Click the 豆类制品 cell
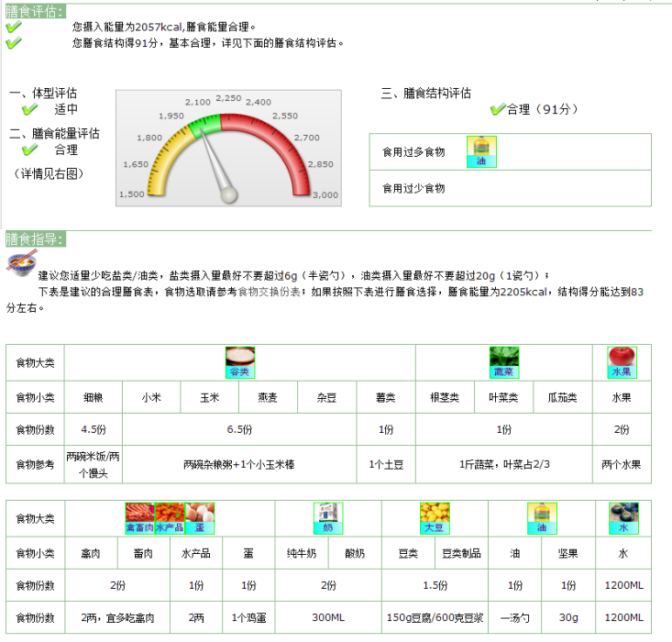Image resolution: width=672 pixels, height=642 pixels. coord(461,554)
